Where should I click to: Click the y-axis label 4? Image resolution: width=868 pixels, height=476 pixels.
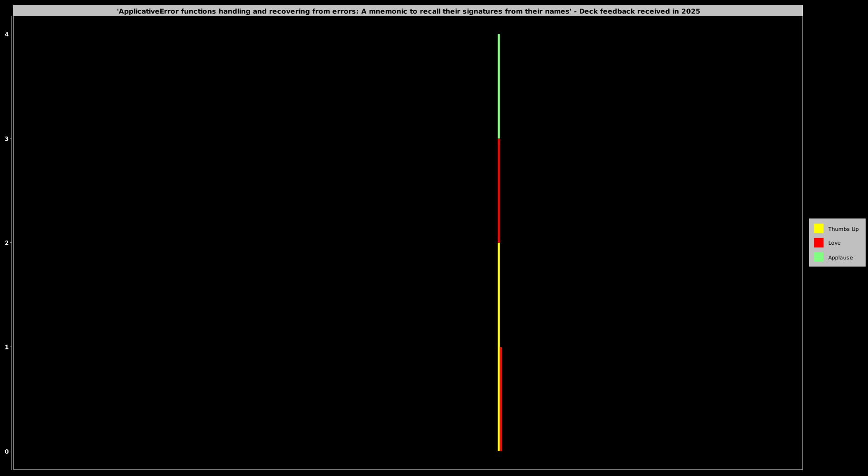click(x=7, y=34)
